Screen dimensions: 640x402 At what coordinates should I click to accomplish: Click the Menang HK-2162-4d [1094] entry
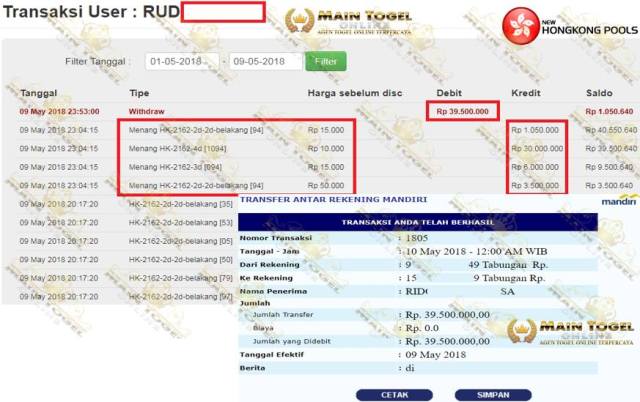[x=178, y=149]
